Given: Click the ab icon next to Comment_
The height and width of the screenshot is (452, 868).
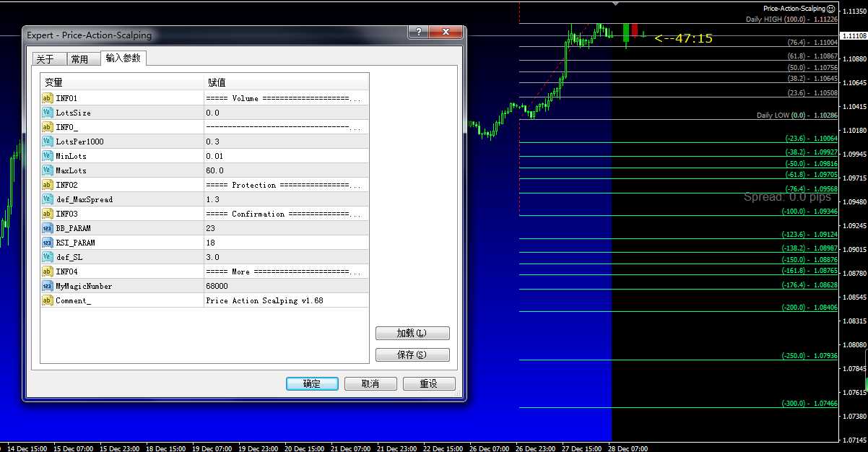Looking at the screenshot, I should 47,300.
